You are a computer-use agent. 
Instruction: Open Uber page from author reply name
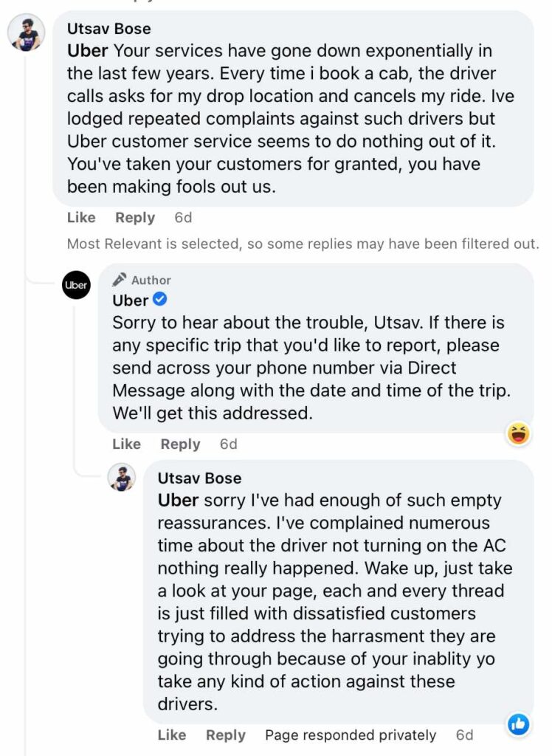130,300
